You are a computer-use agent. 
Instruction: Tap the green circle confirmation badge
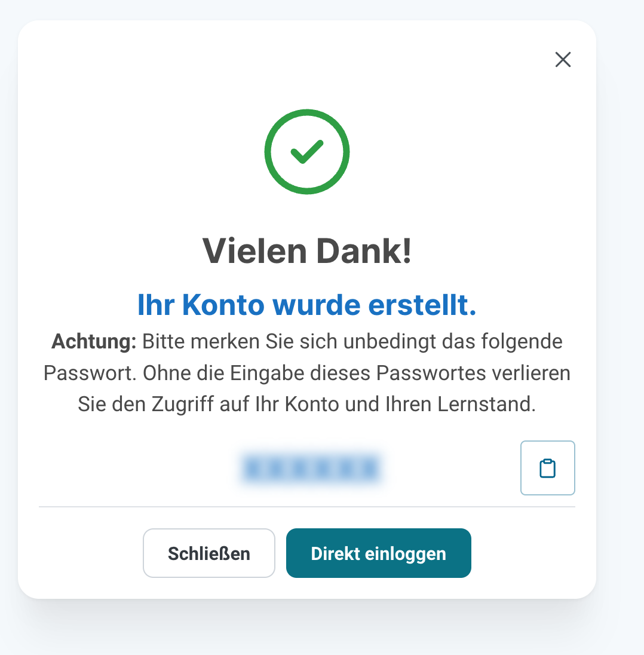point(306,151)
